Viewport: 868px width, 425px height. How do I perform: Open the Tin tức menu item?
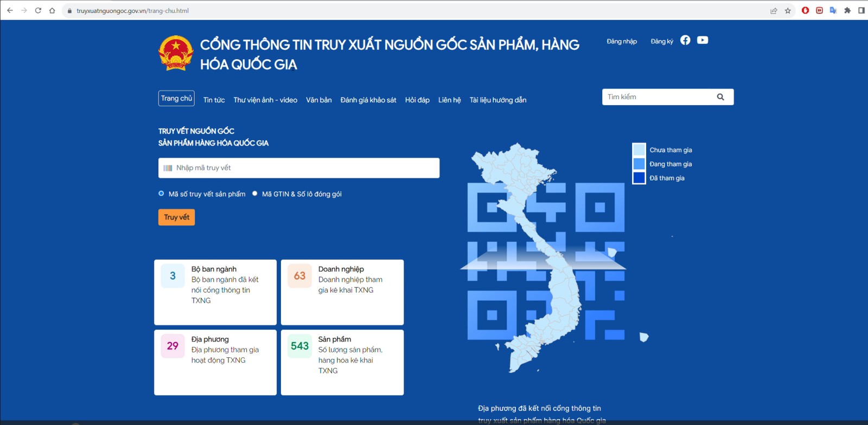(214, 100)
